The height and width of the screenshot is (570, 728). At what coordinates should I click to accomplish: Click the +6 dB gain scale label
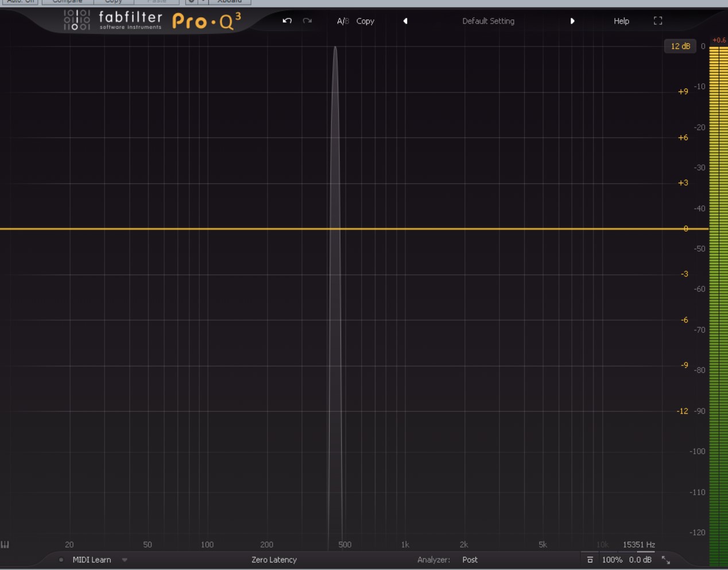683,137
